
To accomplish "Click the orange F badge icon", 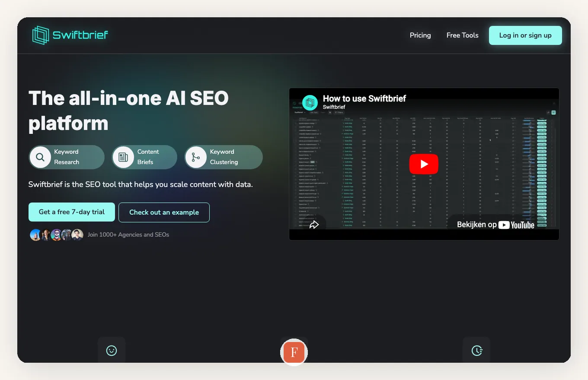I will [x=294, y=352].
